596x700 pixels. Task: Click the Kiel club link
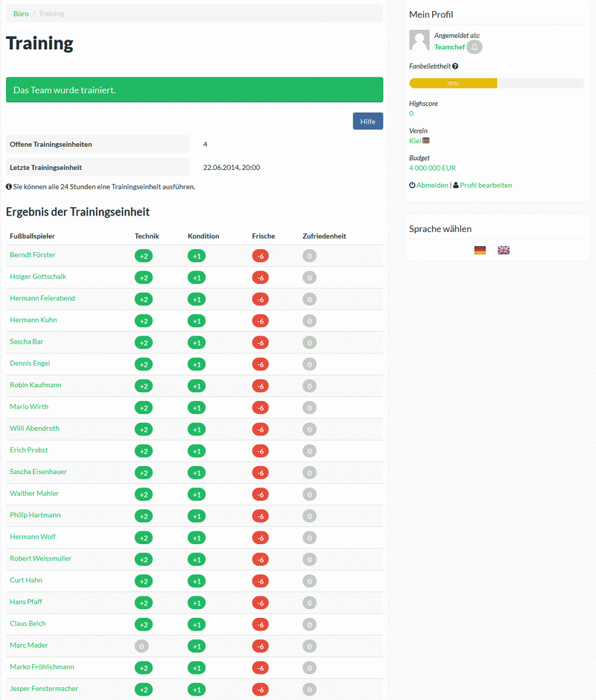point(415,140)
